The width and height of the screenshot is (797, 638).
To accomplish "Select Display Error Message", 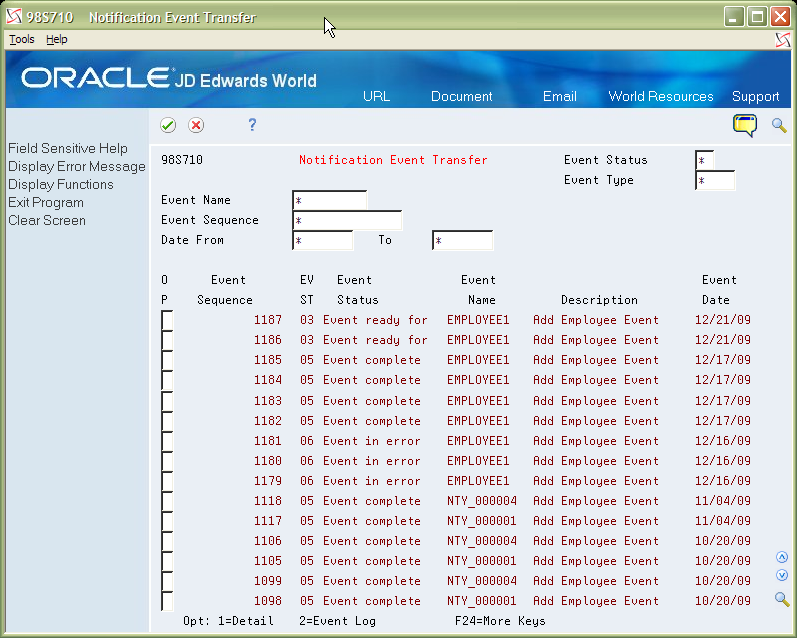I will [77, 166].
